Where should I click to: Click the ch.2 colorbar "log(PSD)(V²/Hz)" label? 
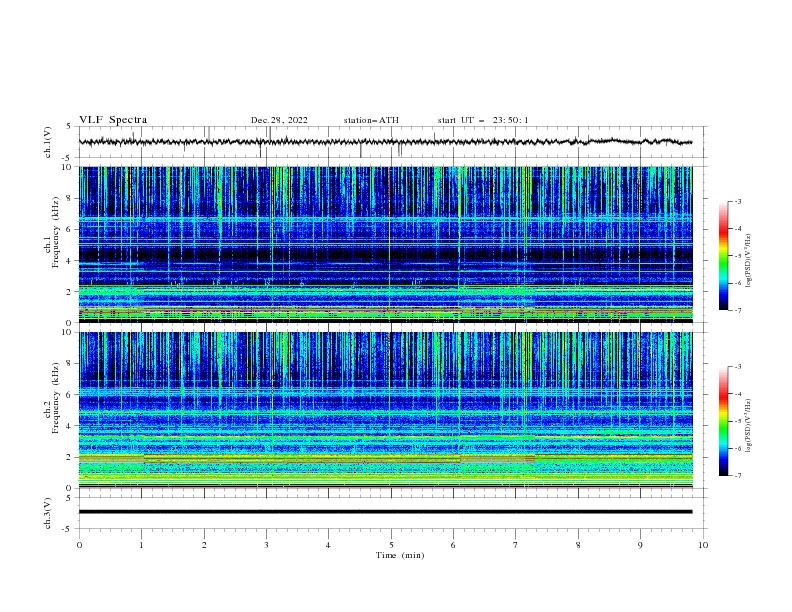pyautogui.click(x=749, y=426)
